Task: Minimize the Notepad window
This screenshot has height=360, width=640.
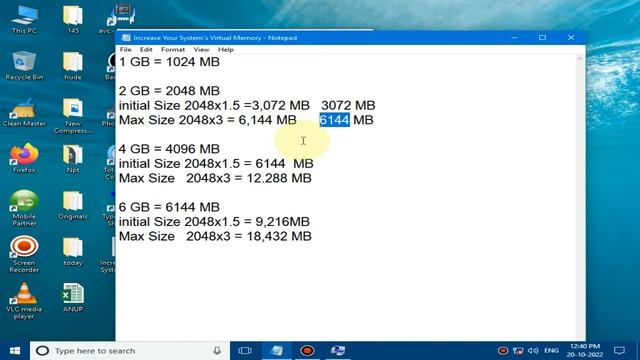Action: [514, 38]
